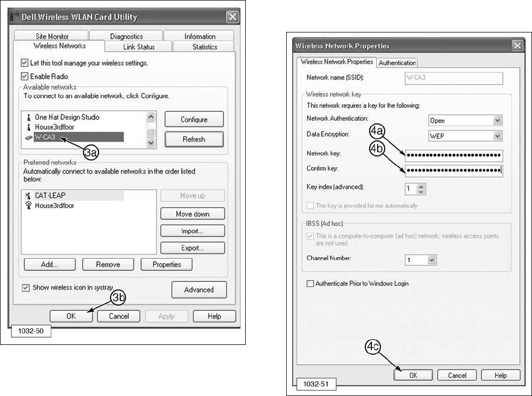The image size is (532, 396).
Task: Click the House3rdfloor icon in Available networks
Action: (29, 127)
